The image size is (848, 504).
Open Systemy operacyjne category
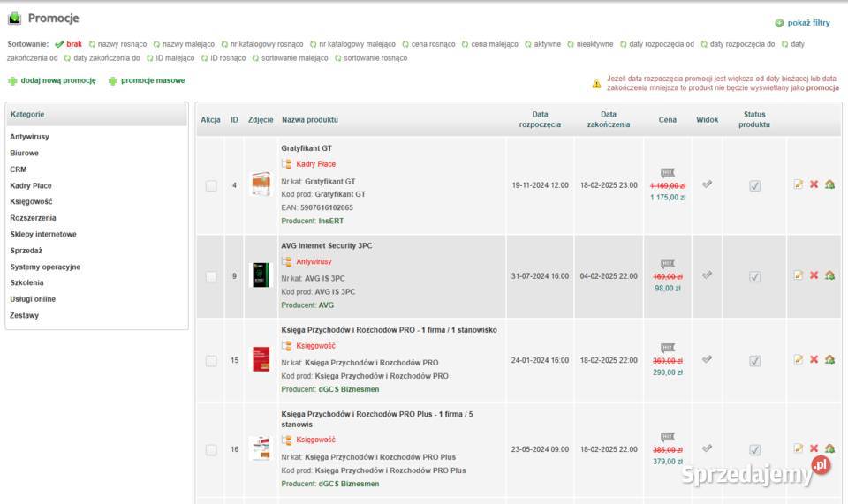[45, 267]
